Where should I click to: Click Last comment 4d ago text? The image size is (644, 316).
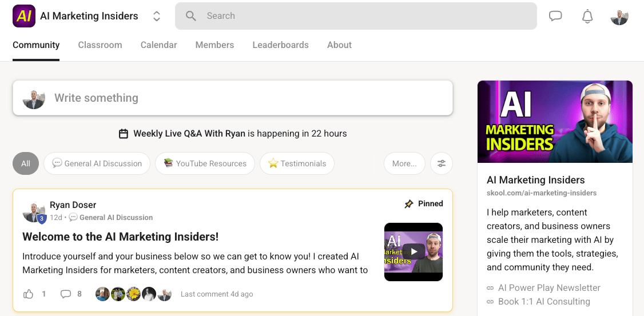(x=217, y=294)
